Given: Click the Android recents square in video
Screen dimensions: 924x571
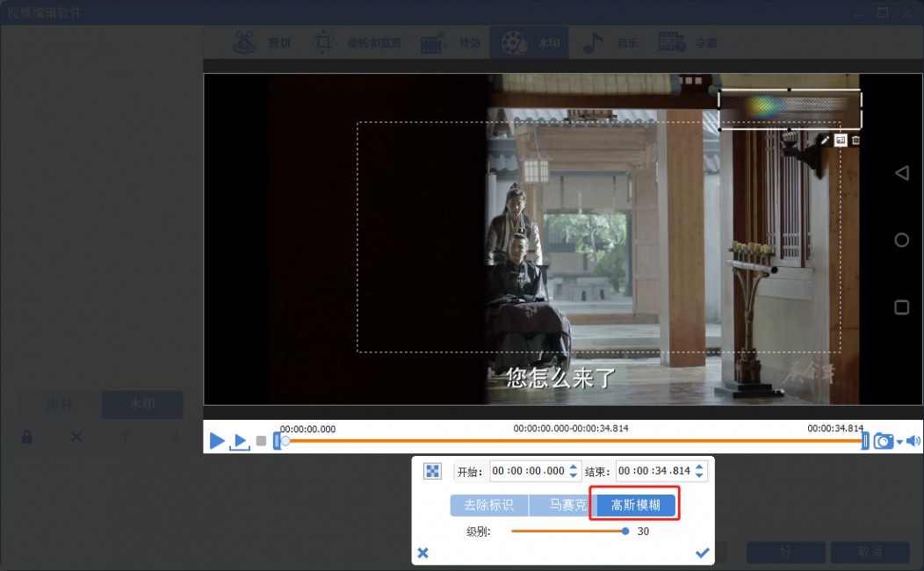Looking at the screenshot, I should (x=902, y=307).
